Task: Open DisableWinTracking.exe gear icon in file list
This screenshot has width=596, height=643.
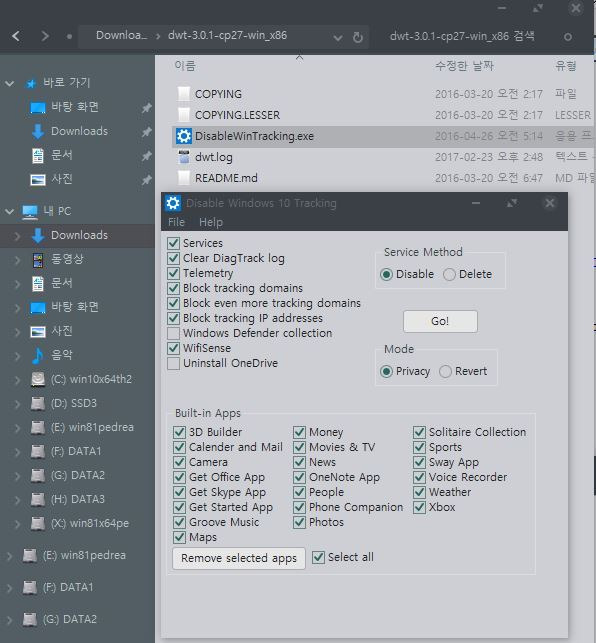Action: [183, 136]
